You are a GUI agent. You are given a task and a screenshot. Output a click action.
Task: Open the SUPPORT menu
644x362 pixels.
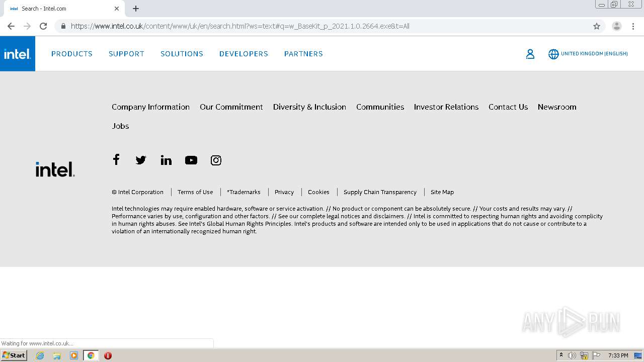pyautogui.click(x=126, y=54)
